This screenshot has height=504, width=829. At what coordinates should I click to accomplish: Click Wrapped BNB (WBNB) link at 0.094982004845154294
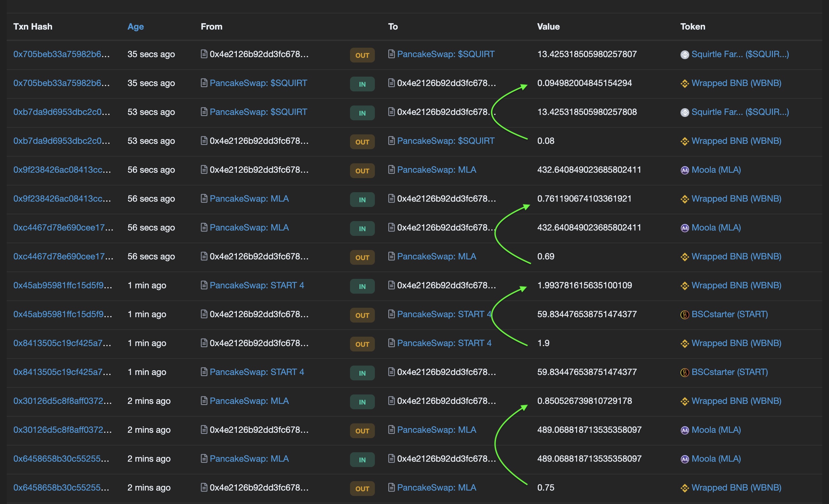736,83
